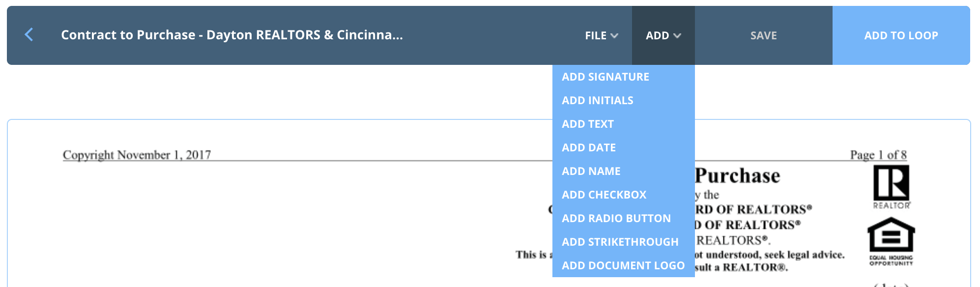Choose Add Checkbox from the Add menu
This screenshot has height=287, width=980.
(605, 194)
